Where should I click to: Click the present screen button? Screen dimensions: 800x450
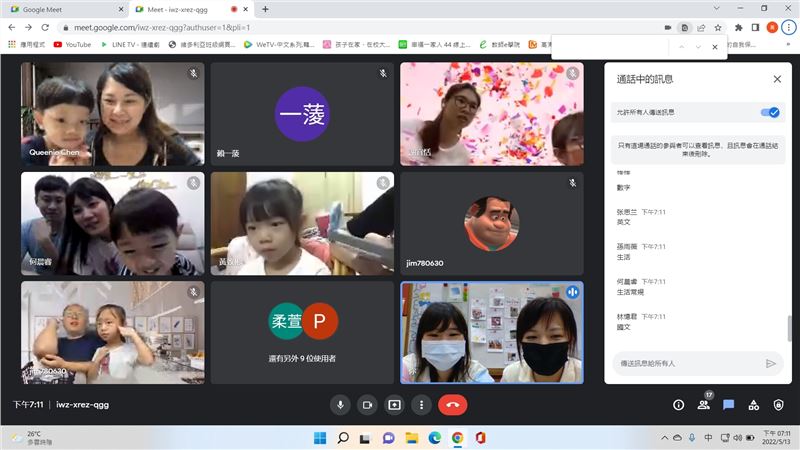pos(394,405)
